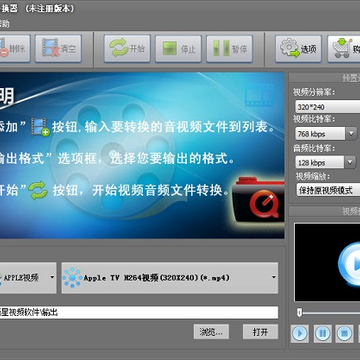Open the APPLE视频 category dropdown
This screenshot has height=360, width=360.
click(28, 278)
